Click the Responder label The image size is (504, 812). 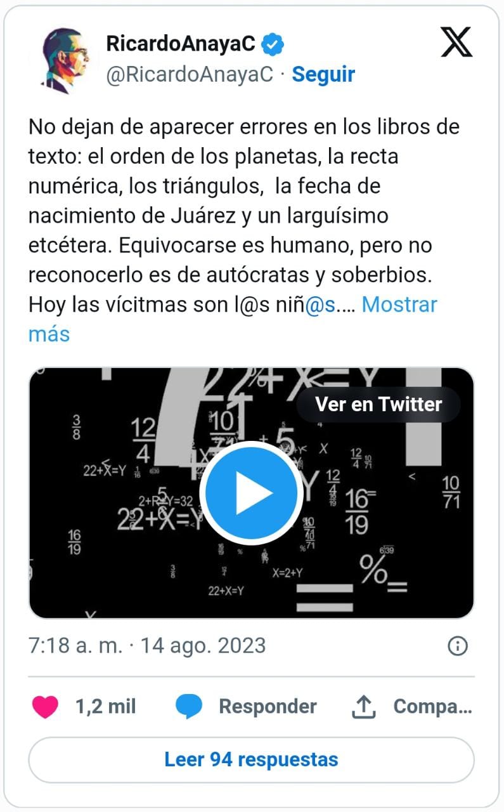point(268,707)
